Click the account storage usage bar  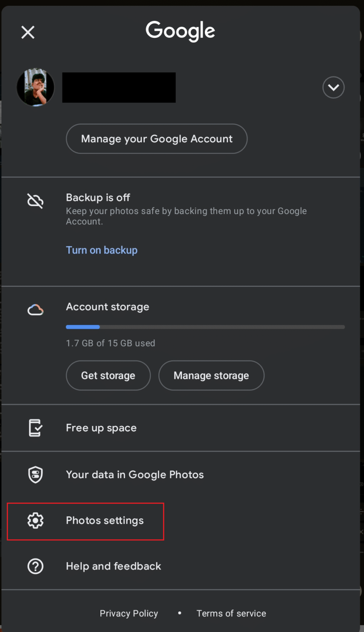[205, 327]
